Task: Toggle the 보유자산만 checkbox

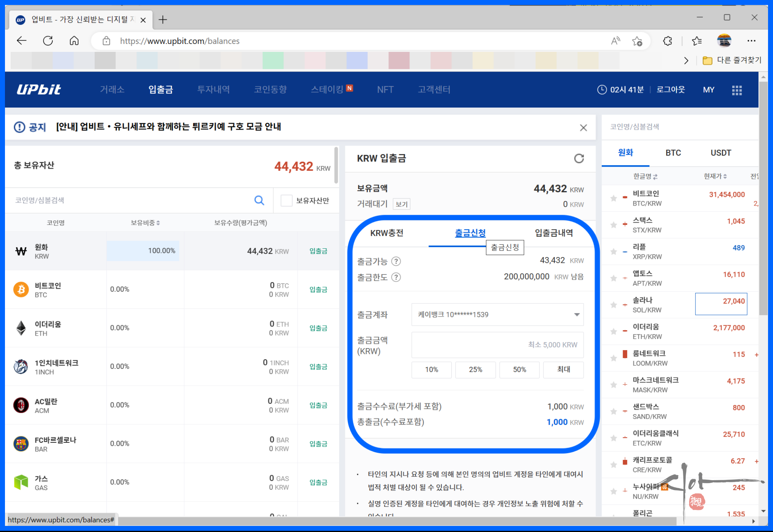Action: point(286,200)
